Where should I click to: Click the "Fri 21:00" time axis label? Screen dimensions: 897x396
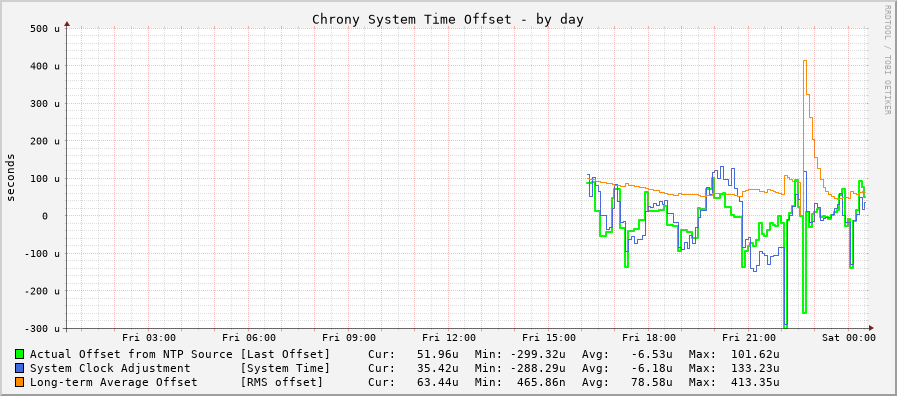click(749, 338)
